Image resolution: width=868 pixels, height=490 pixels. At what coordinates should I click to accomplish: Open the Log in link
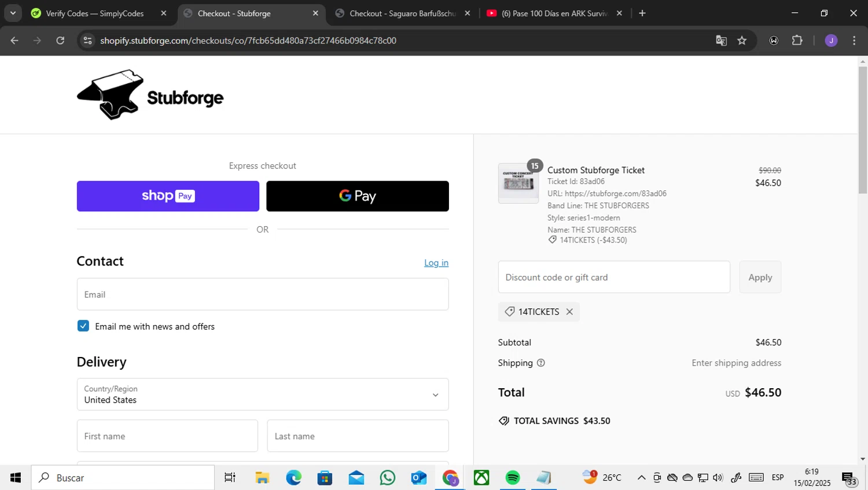pos(436,263)
